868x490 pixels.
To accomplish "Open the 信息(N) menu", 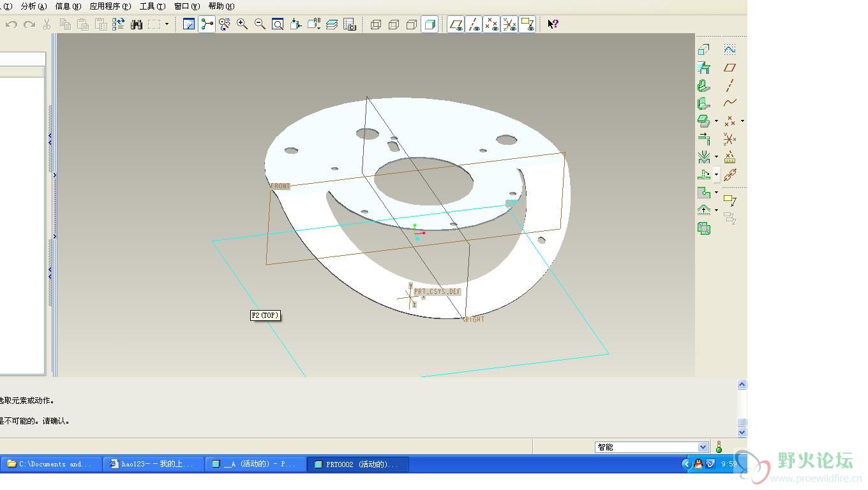I will [x=68, y=6].
